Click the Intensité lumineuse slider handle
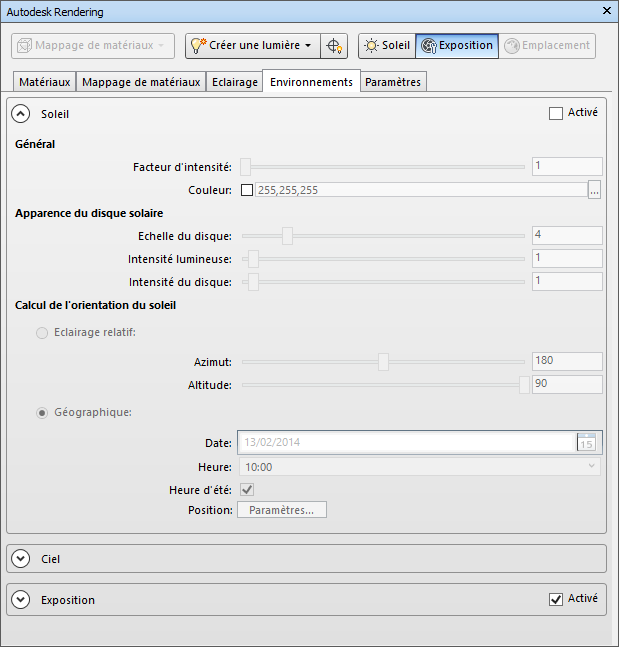Screen dimensions: 619x647 coord(253,259)
